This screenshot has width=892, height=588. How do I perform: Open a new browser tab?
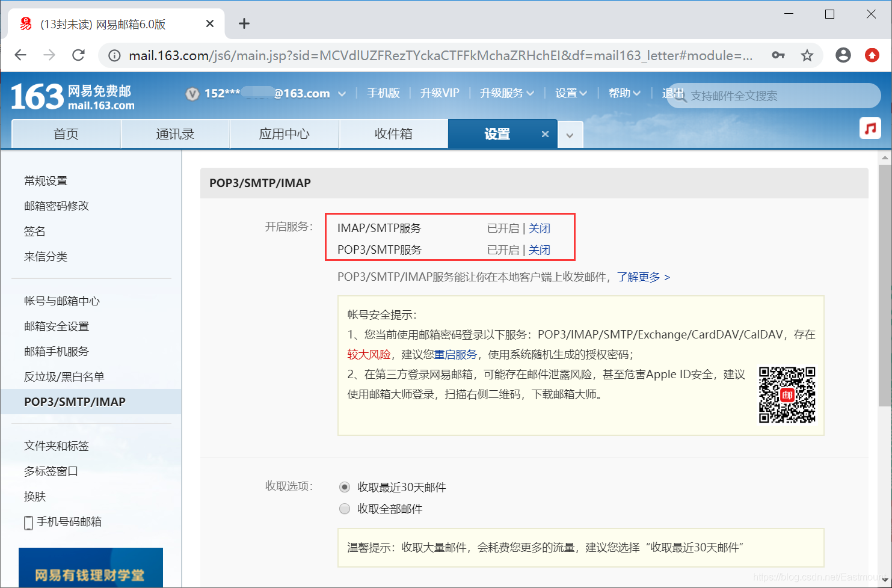244,23
